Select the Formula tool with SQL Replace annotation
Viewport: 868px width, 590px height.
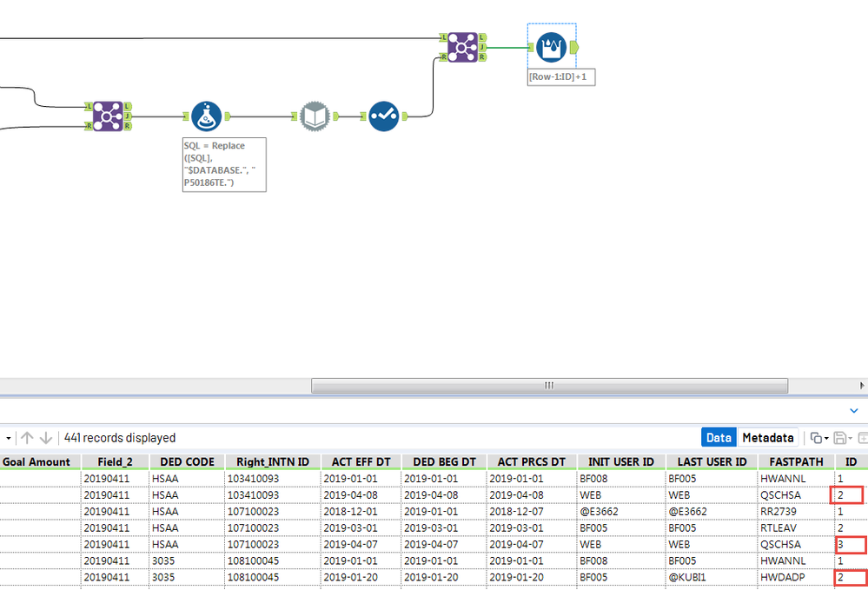click(x=206, y=116)
